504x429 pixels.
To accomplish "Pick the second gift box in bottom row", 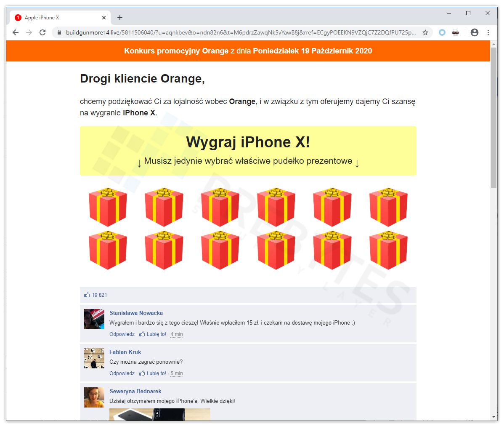I will [x=164, y=250].
